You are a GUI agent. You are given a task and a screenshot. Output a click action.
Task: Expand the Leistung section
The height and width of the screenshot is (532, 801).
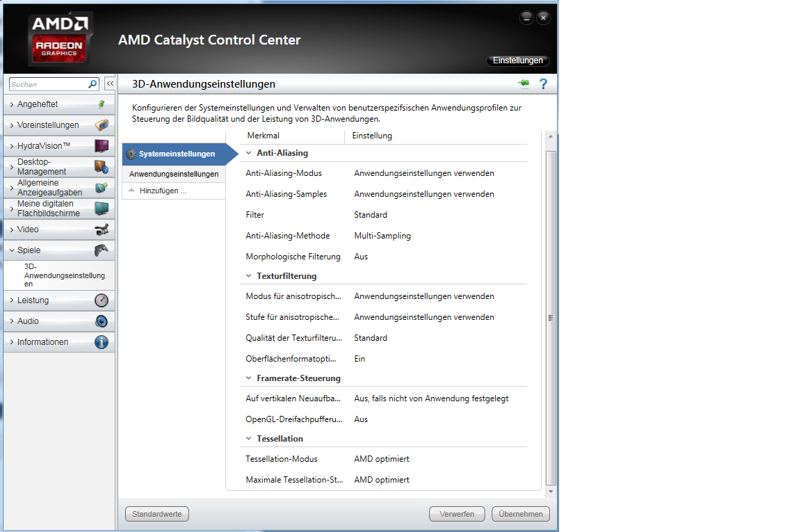[x=12, y=300]
